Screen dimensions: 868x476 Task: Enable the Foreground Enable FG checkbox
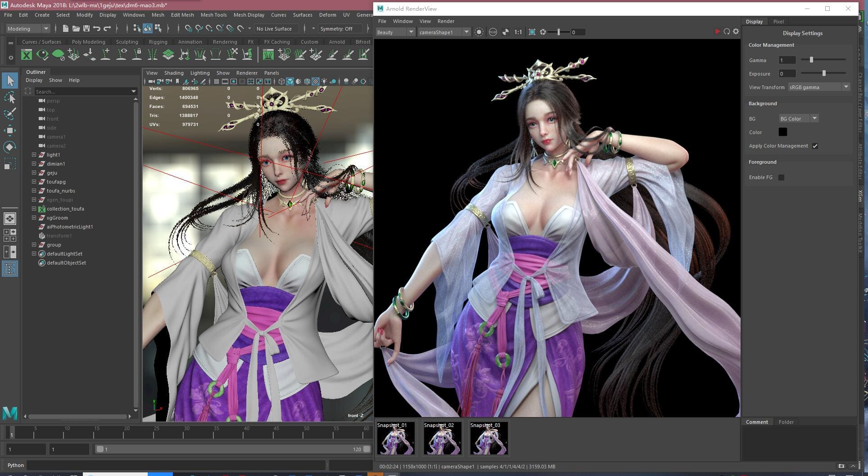click(781, 177)
